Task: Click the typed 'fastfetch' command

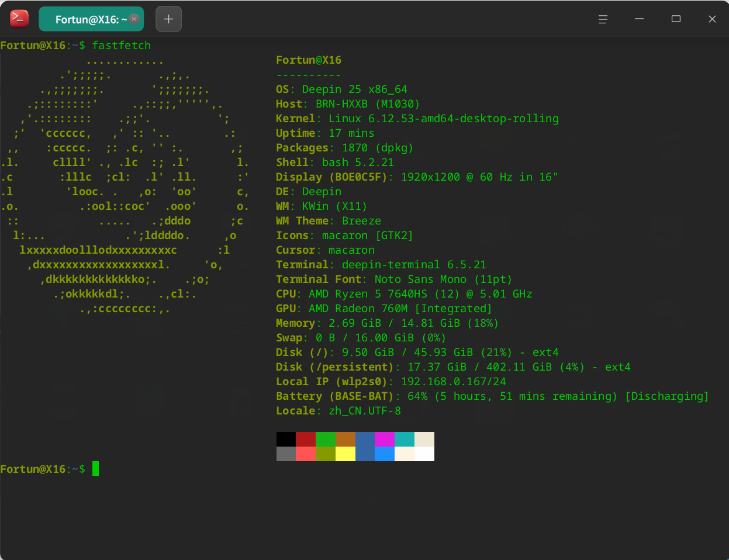Action: pos(122,46)
